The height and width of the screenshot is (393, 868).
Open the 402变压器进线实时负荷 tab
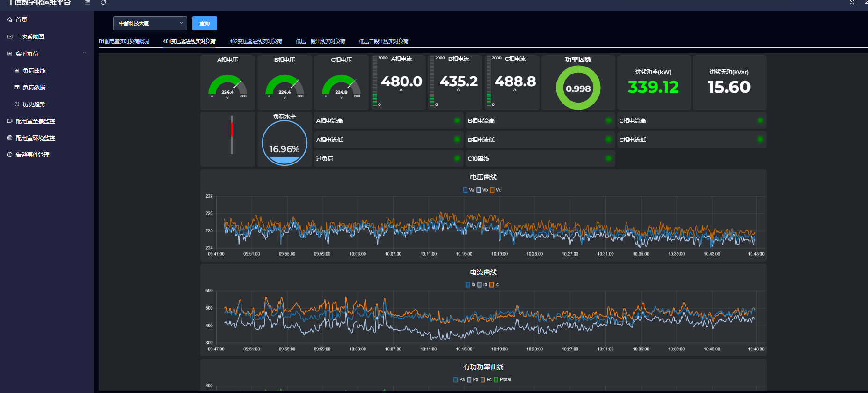255,41
